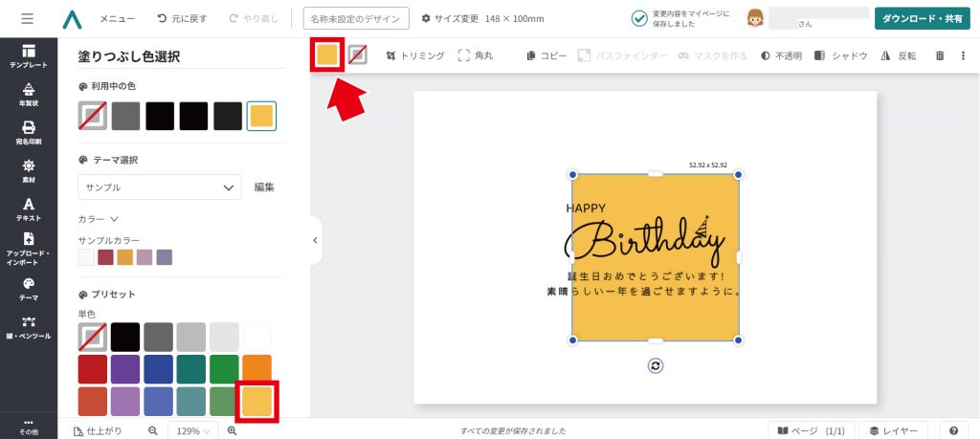
Task: Click the ダウンロード・共有 button
Action: click(x=922, y=19)
